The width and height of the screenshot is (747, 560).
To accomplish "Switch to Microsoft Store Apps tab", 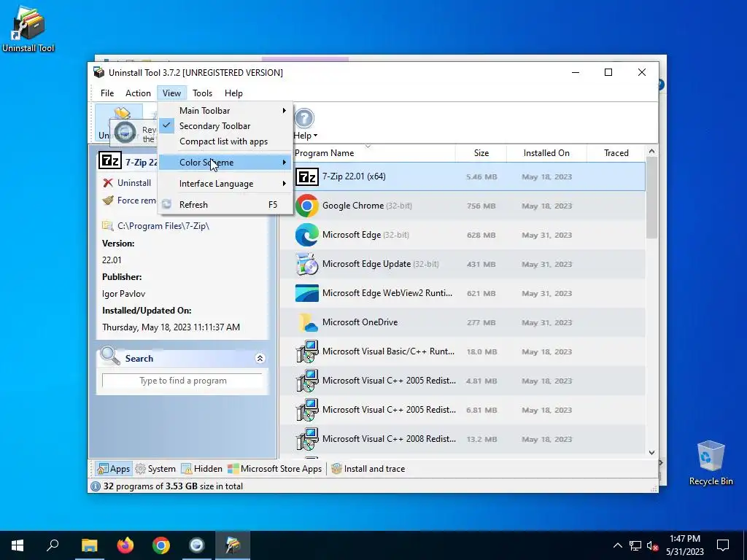I will [275, 469].
